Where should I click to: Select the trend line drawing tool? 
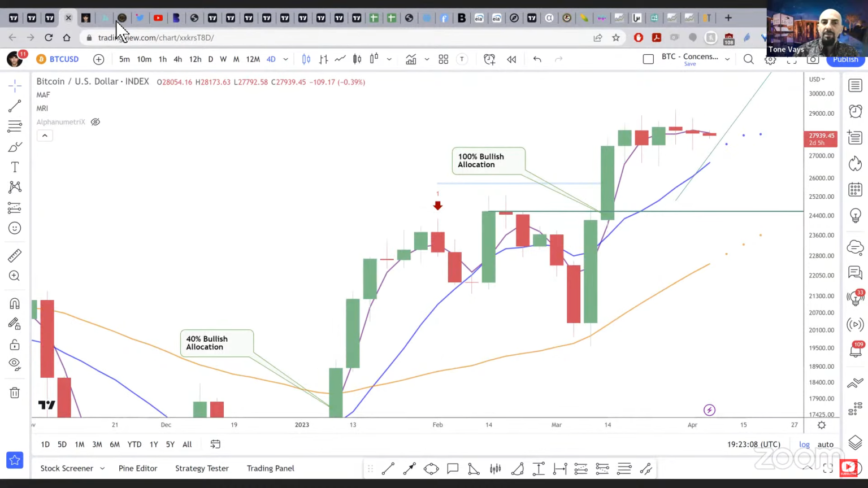pos(15,106)
